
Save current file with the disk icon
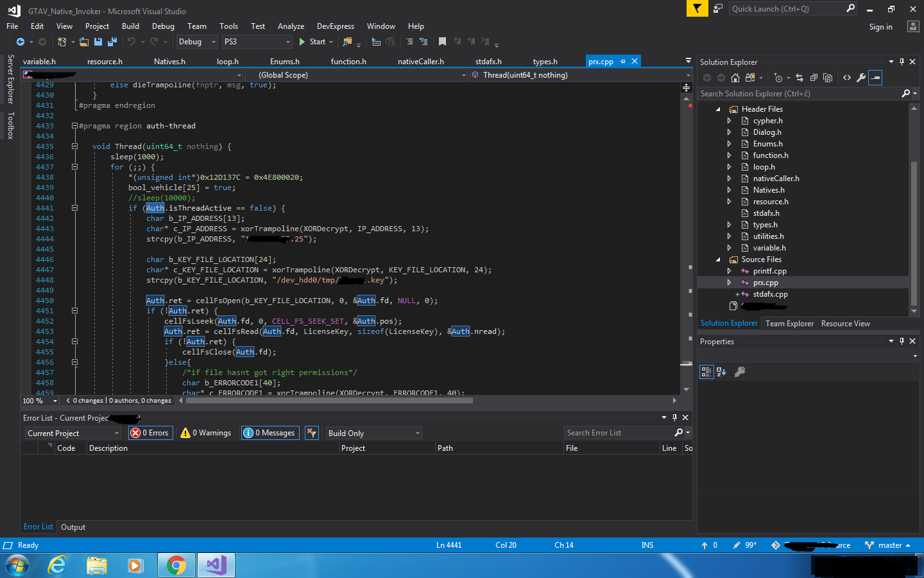point(98,42)
